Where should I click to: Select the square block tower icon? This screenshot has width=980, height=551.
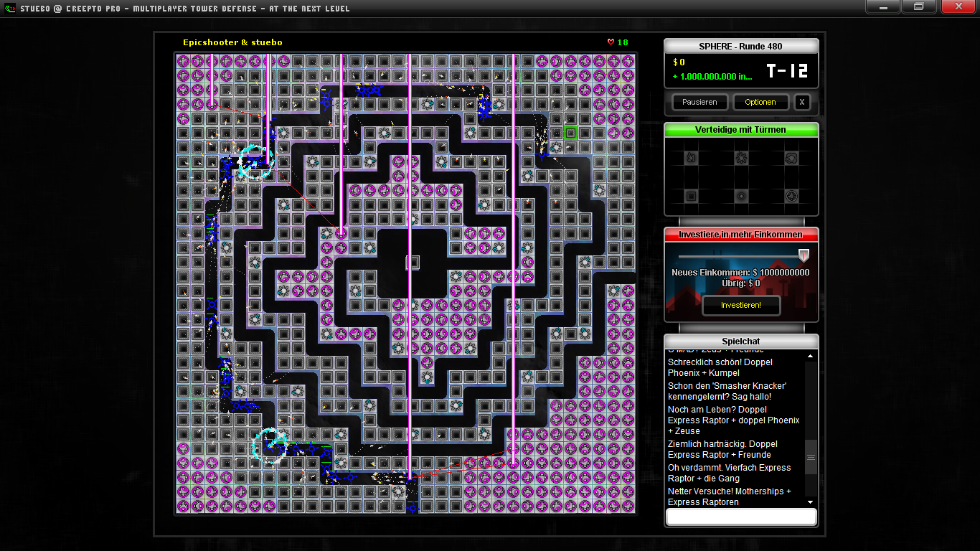point(691,195)
